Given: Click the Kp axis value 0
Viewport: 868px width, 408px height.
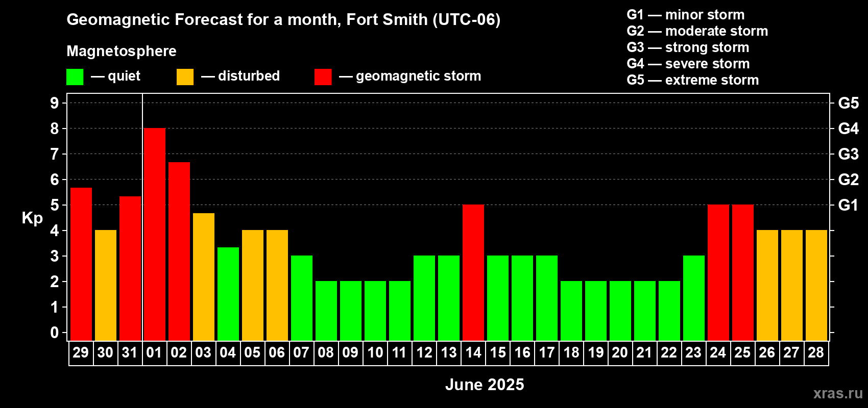Looking at the screenshot, I should click(x=55, y=333).
